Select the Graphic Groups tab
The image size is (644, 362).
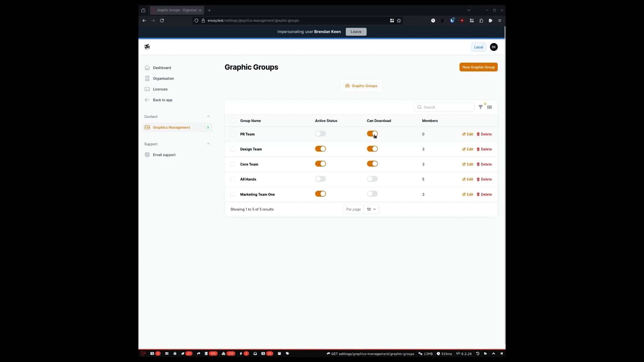(361, 86)
